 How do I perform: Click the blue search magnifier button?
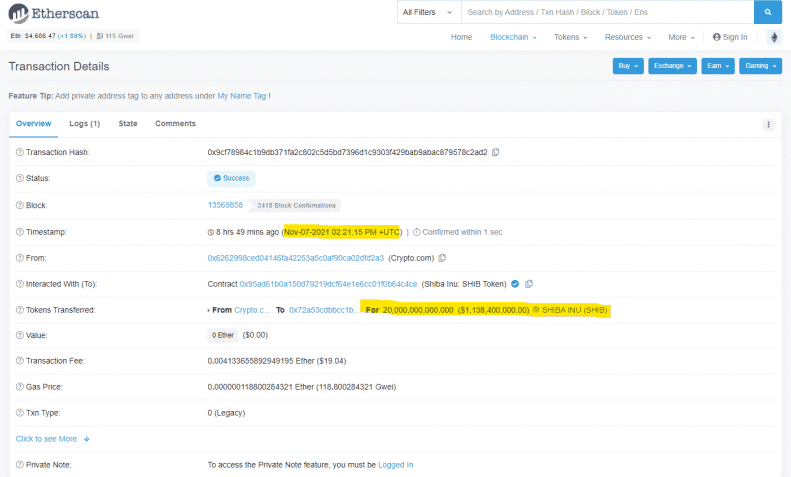(767, 12)
